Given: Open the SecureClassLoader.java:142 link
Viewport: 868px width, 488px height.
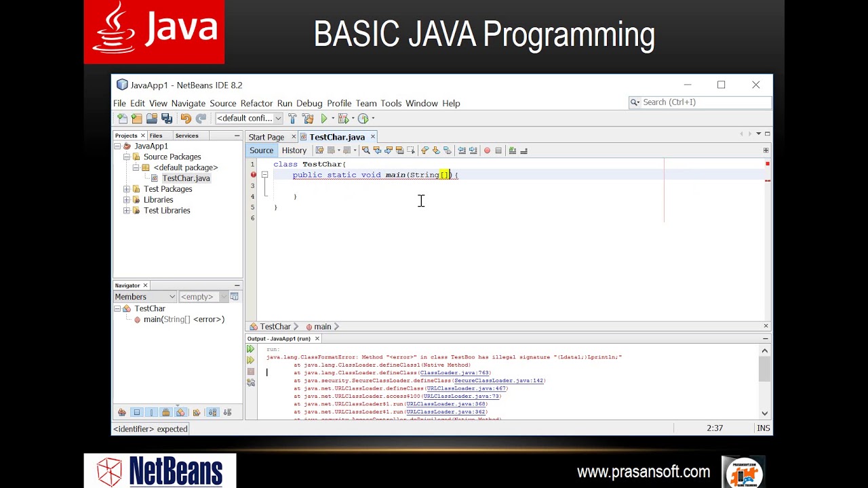Looking at the screenshot, I should (x=499, y=380).
